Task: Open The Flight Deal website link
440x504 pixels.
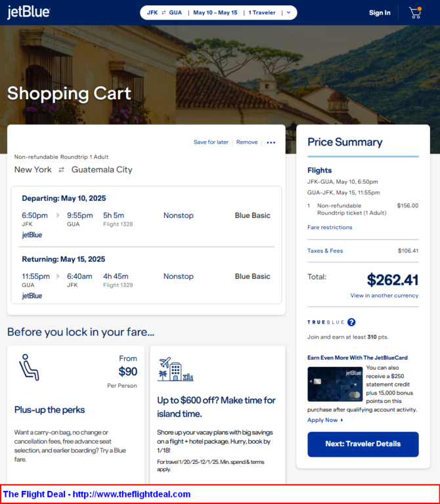Action: pyautogui.click(x=97, y=494)
